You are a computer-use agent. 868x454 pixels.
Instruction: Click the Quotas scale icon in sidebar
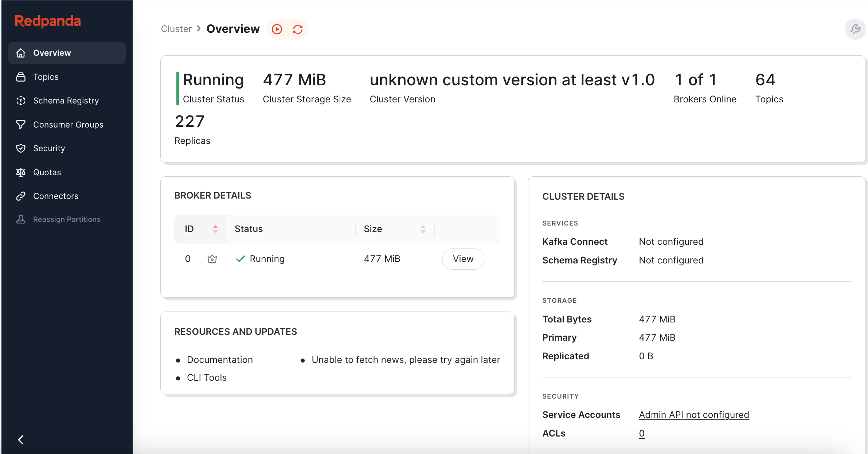click(21, 172)
